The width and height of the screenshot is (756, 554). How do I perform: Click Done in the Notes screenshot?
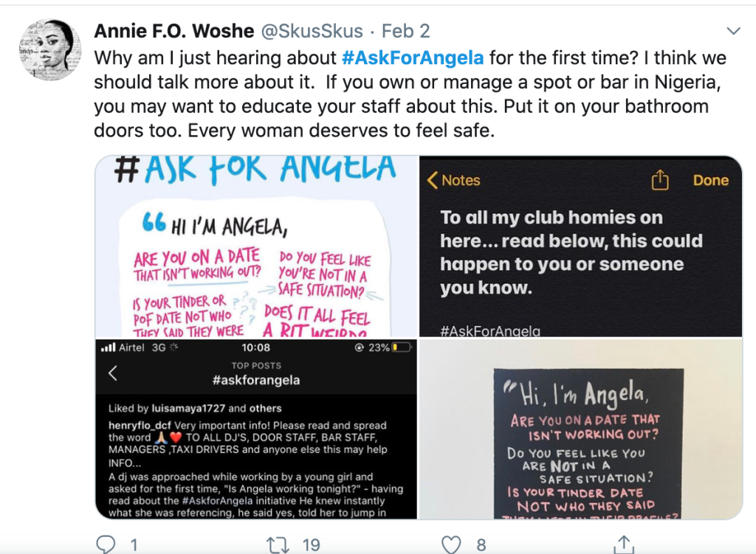(711, 180)
